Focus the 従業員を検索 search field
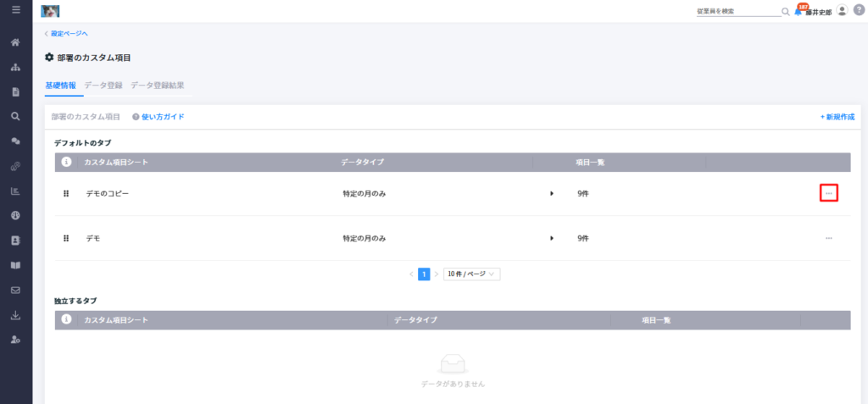This screenshot has width=868, height=404. click(738, 11)
